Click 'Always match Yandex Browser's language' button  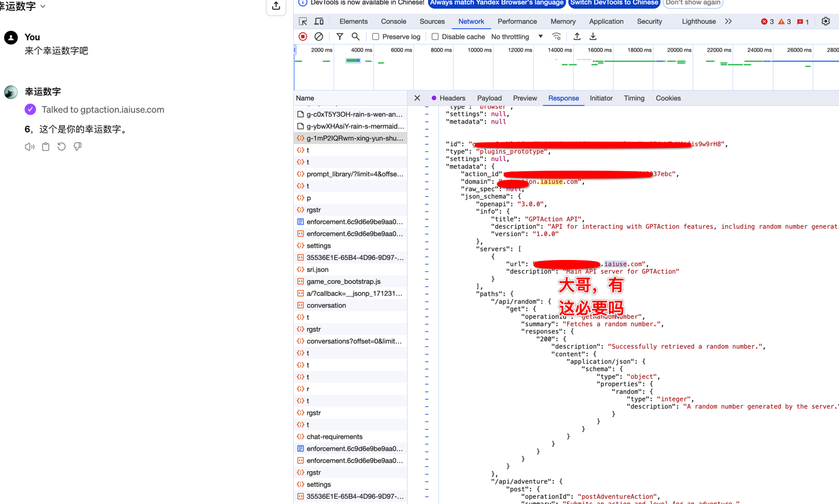[497, 2]
